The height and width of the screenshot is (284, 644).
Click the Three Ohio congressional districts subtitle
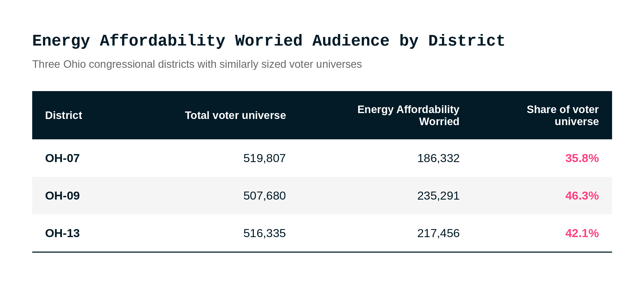click(x=197, y=65)
